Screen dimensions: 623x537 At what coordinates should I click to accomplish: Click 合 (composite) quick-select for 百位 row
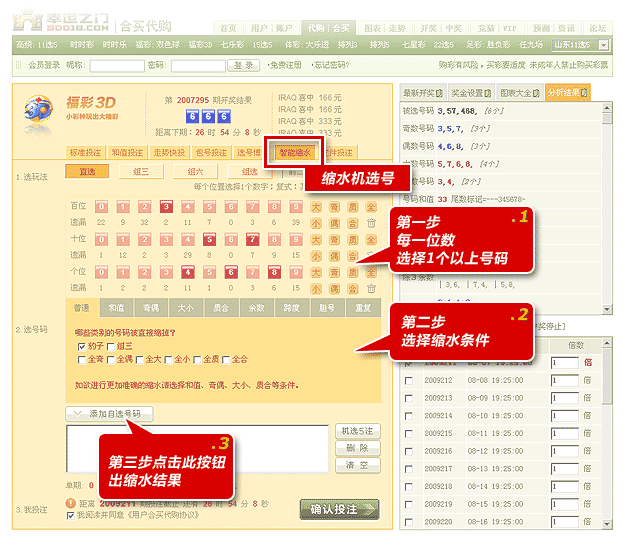pos(353,223)
